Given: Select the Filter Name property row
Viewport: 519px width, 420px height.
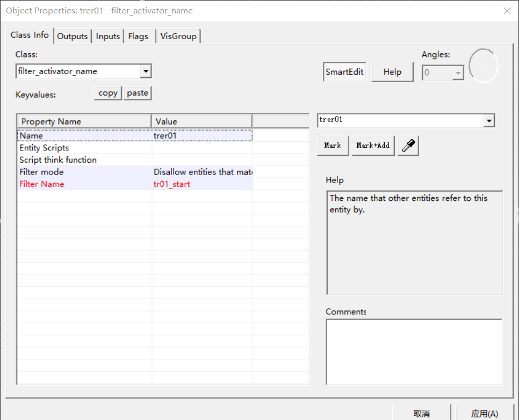Looking at the screenshot, I should click(x=135, y=184).
